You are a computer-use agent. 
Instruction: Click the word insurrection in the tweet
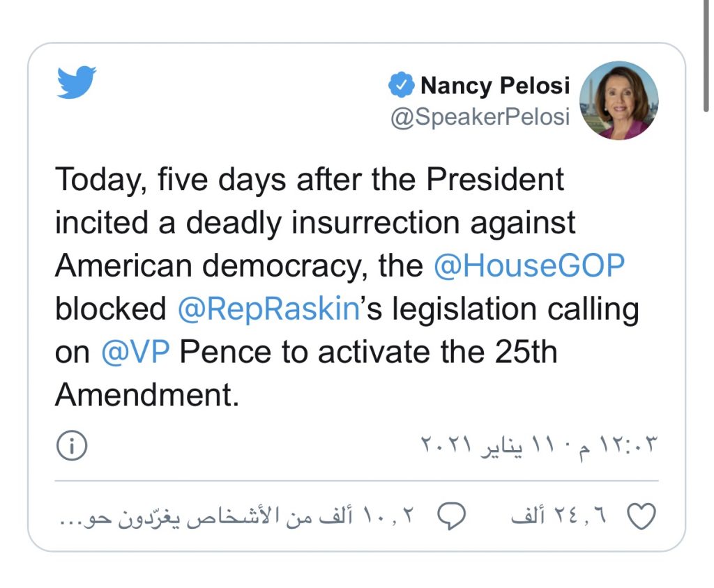(x=376, y=222)
